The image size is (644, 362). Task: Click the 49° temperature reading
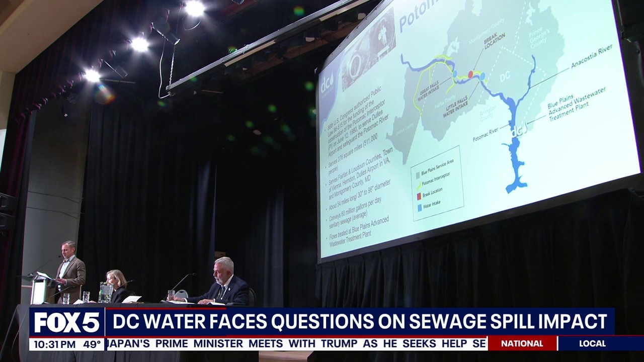point(92,344)
